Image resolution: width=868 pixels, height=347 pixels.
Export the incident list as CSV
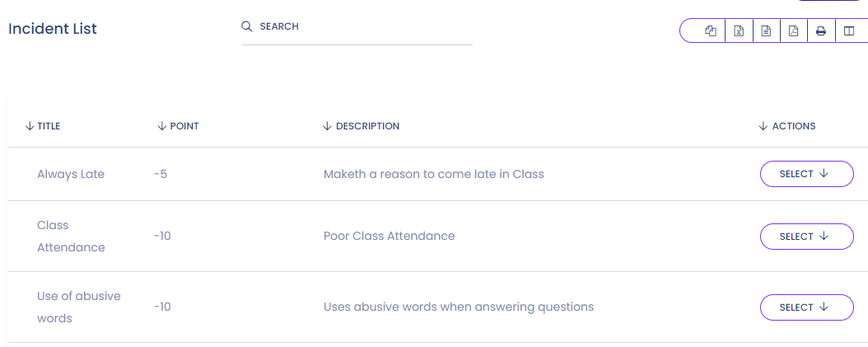point(766,31)
